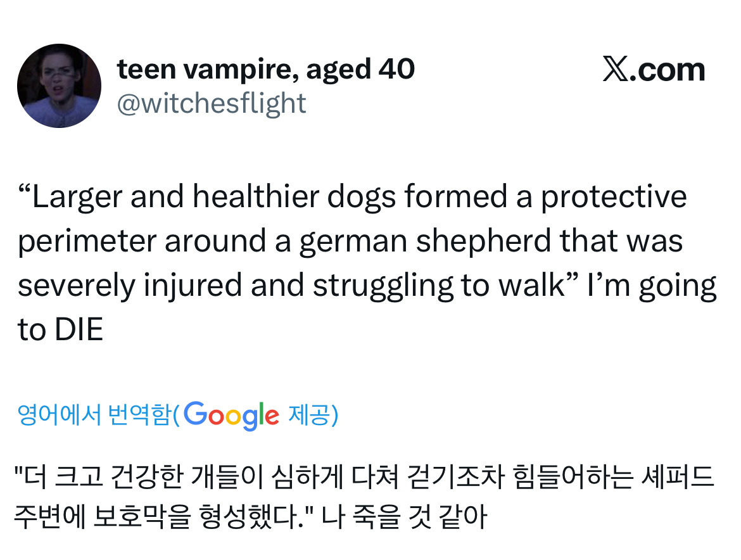The image size is (741, 560).
Task: Click the "영어에서 번역함" translation link
Action: click(x=94, y=416)
